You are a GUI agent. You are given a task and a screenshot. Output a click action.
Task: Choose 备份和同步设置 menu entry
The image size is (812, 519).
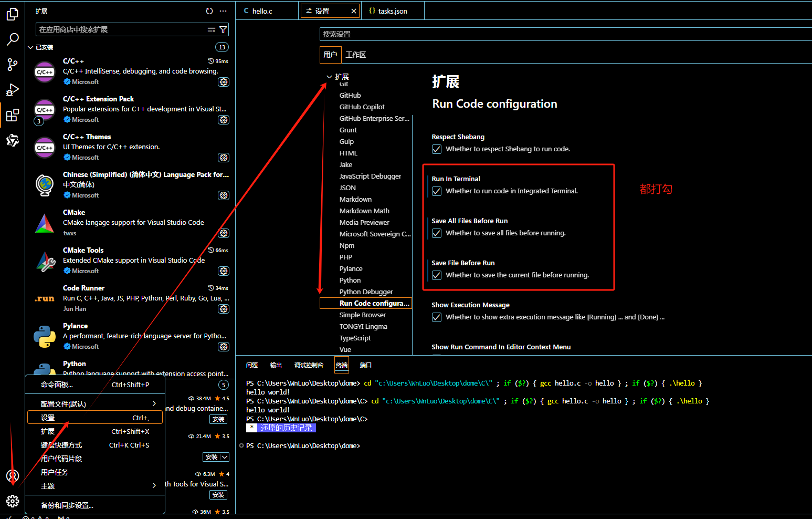95,505
